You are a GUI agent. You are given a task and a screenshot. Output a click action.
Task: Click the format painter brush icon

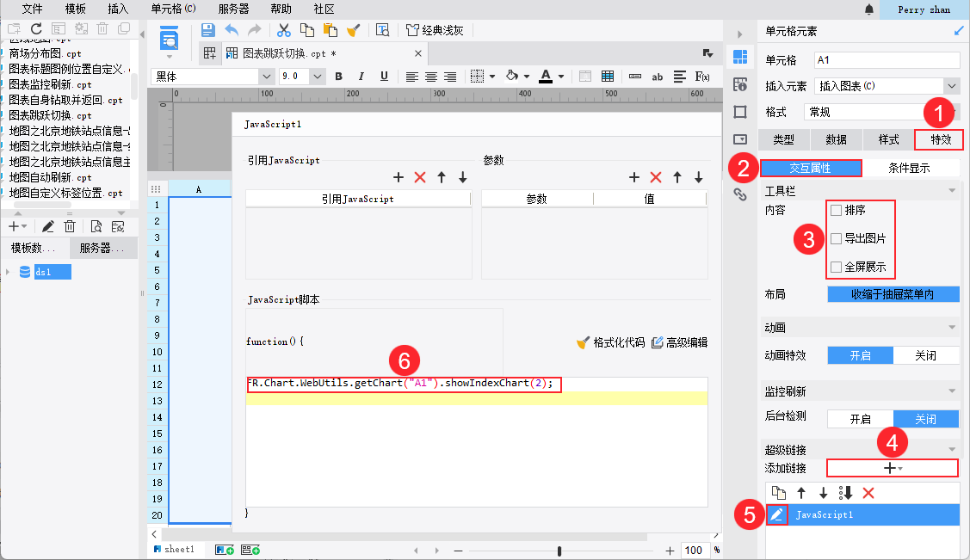pyautogui.click(x=353, y=30)
